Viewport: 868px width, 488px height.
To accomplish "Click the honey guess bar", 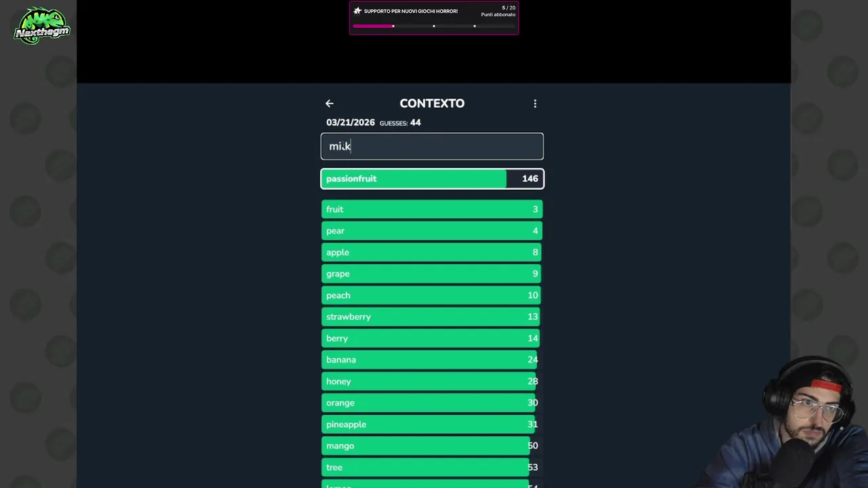I will click(432, 382).
